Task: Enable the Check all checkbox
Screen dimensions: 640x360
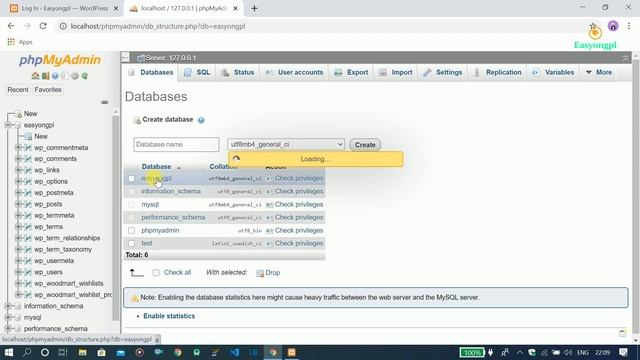Action: pos(156,273)
